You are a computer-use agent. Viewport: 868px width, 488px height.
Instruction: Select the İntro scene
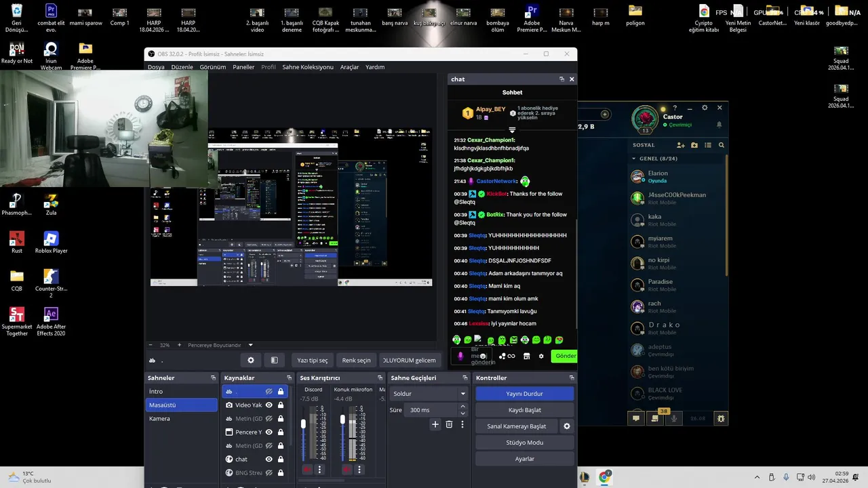[x=182, y=392]
